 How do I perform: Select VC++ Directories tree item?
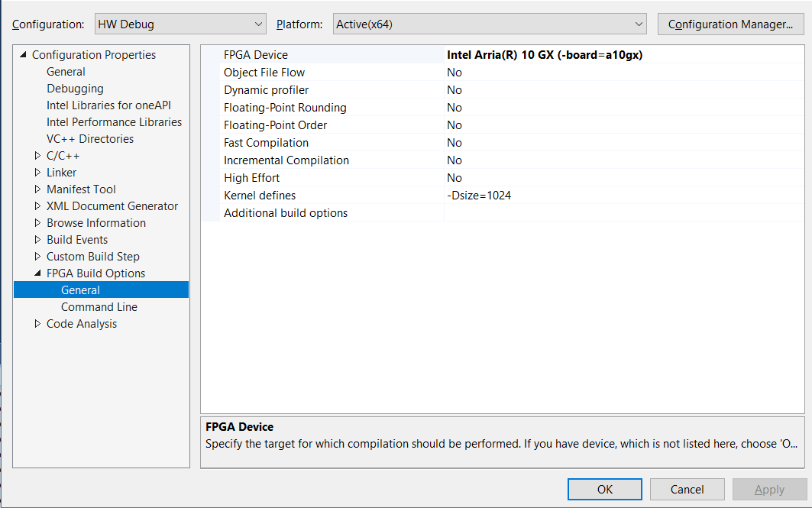tap(90, 139)
